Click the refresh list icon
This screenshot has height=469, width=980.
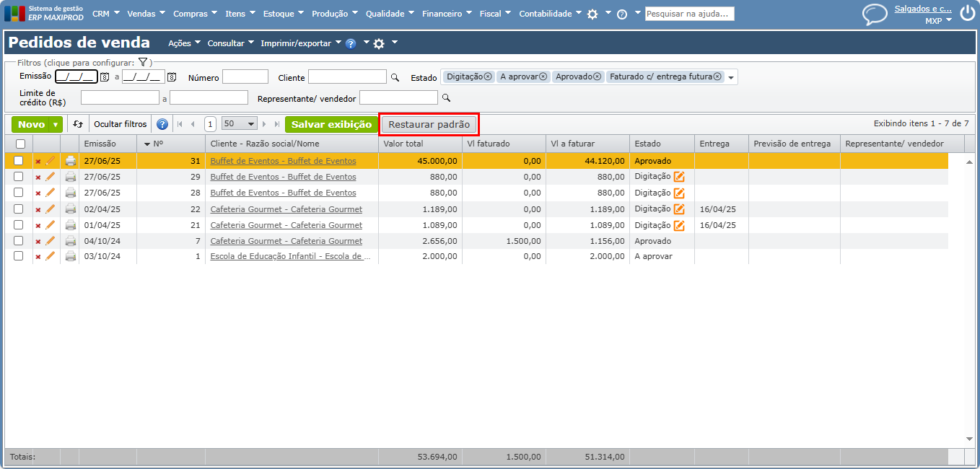(x=78, y=124)
